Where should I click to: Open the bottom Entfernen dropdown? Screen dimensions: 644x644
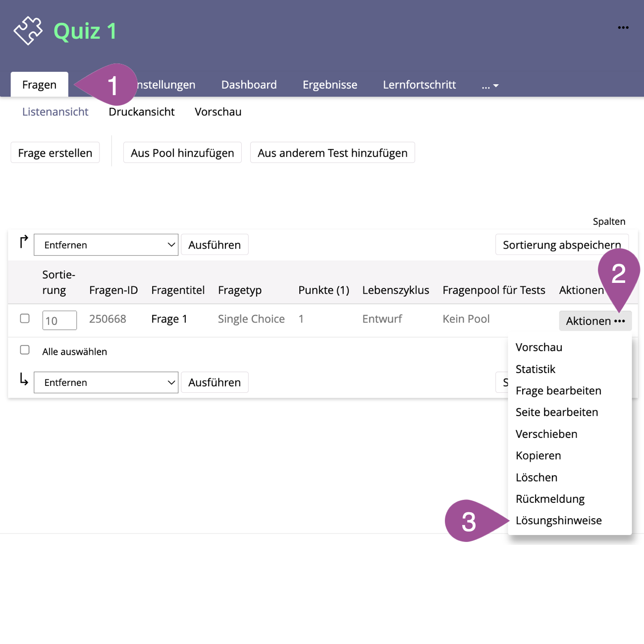point(106,382)
